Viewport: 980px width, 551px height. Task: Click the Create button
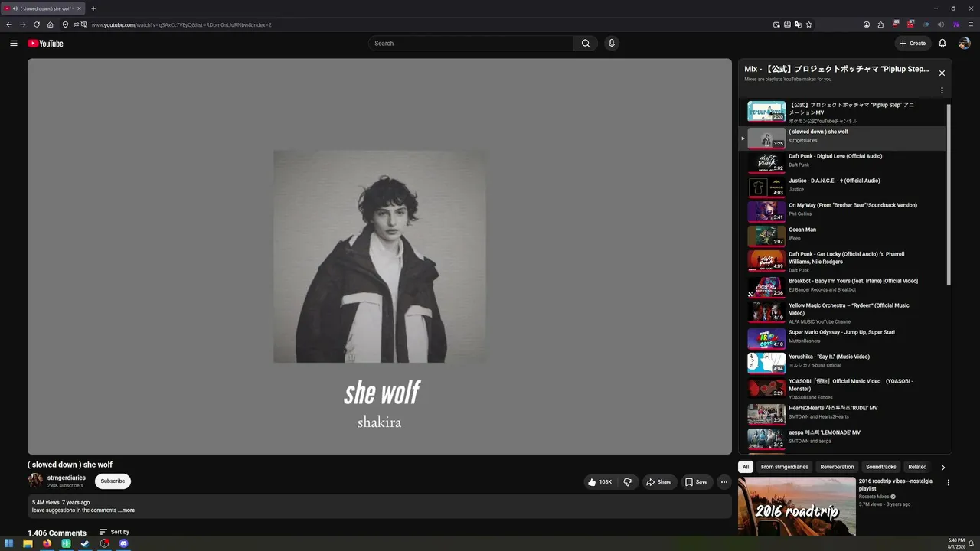pos(913,44)
